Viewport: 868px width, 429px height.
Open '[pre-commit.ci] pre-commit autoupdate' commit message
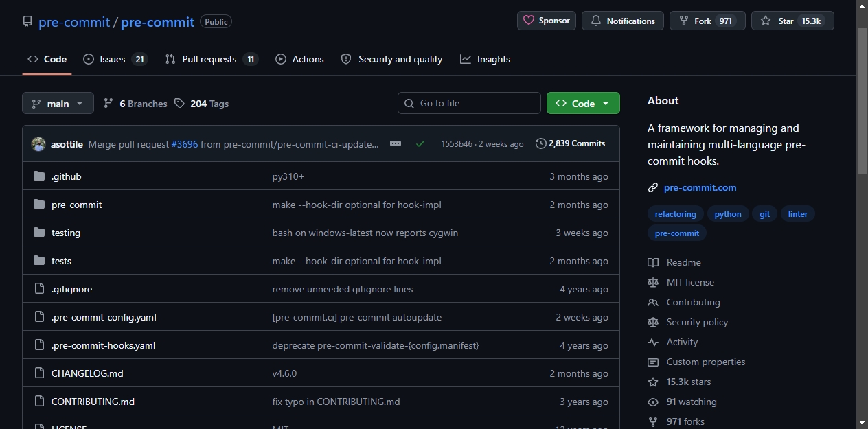pyautogui.click(x=357, y=317)
